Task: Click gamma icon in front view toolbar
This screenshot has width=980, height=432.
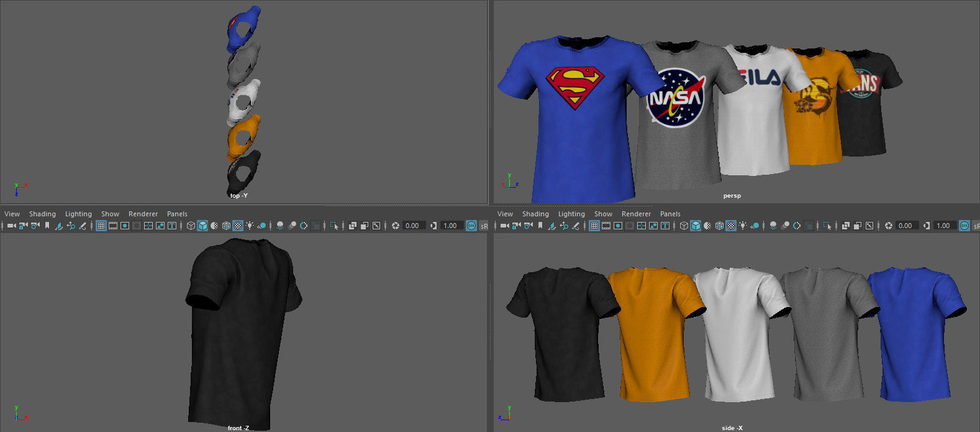Action: (433, 226)
